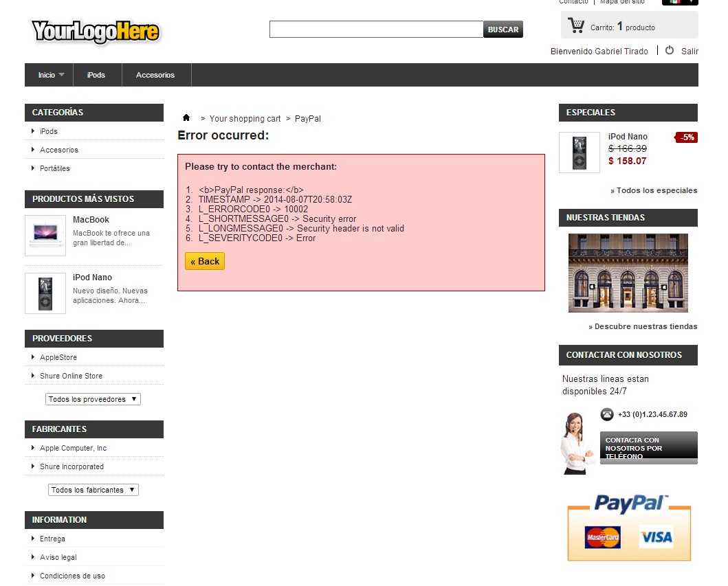This screenshot has height=586, width=728.
Task: Click the Nuestras tiendas block header
Action: point(628,218)
